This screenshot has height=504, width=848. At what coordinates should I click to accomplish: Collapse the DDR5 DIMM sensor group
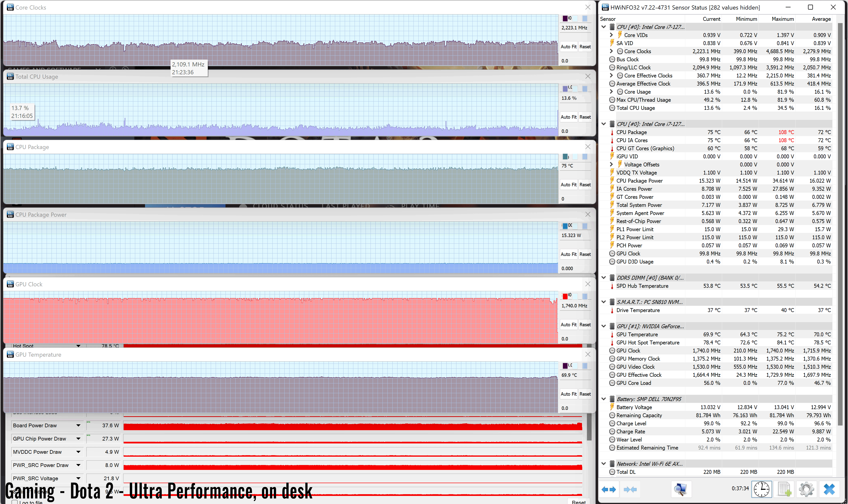604,278
